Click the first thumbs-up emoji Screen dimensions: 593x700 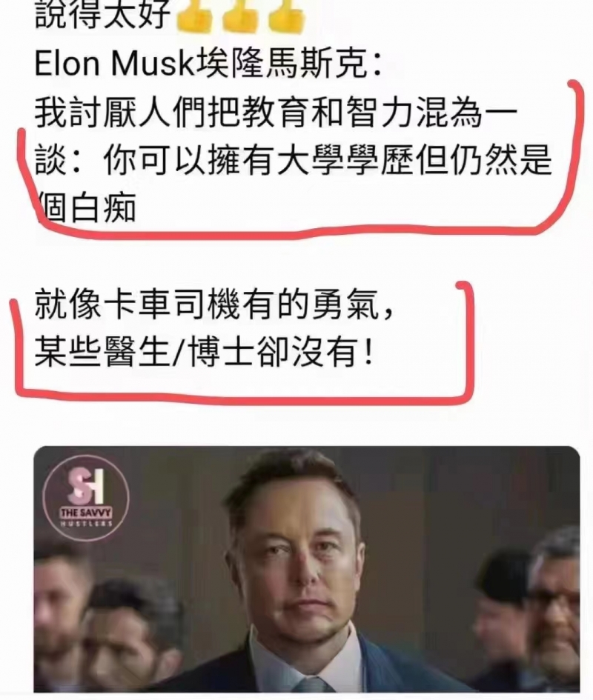point(195,16)
